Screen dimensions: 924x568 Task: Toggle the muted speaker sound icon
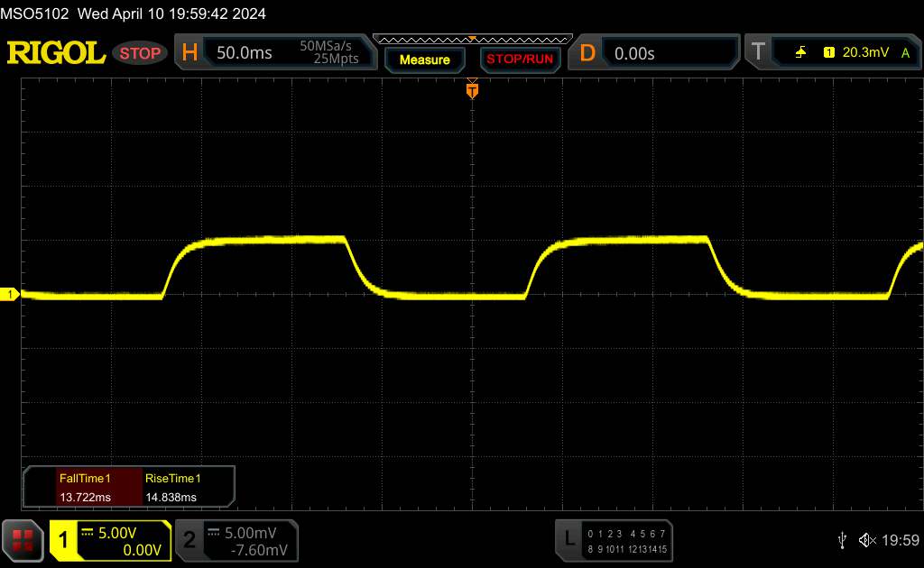coord(867,540)
